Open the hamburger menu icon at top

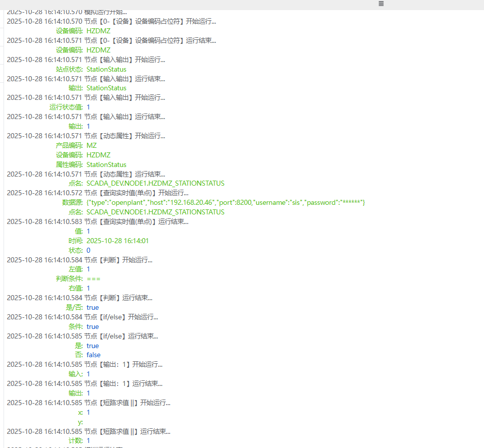pos(381,4)
